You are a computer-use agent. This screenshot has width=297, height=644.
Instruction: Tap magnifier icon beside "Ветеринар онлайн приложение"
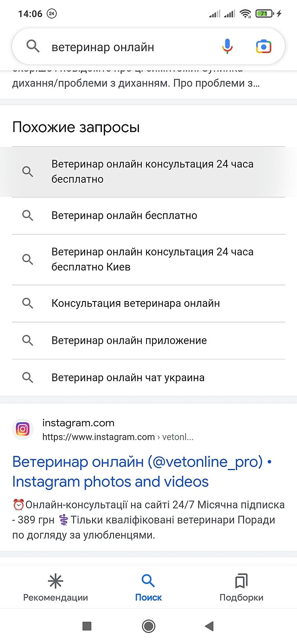(28, 341)
